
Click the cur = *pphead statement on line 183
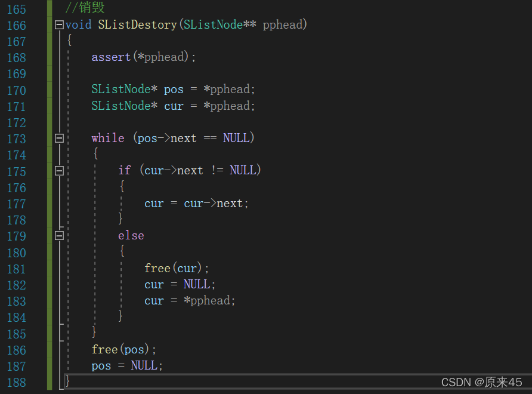pyautogui.click(x=190, y=301)
